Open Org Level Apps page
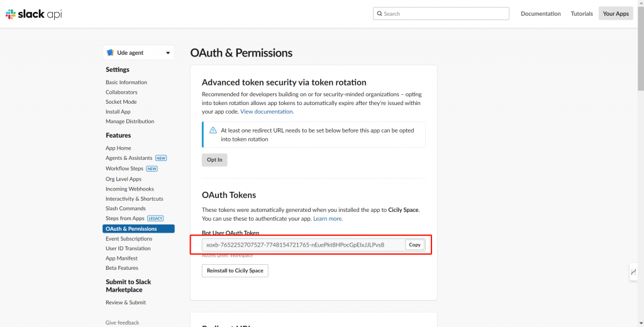 click(x=123, y=179)
